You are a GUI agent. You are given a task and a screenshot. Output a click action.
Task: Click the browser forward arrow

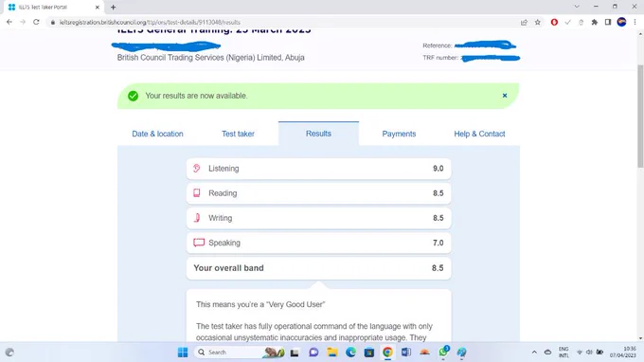click(23, 22)
